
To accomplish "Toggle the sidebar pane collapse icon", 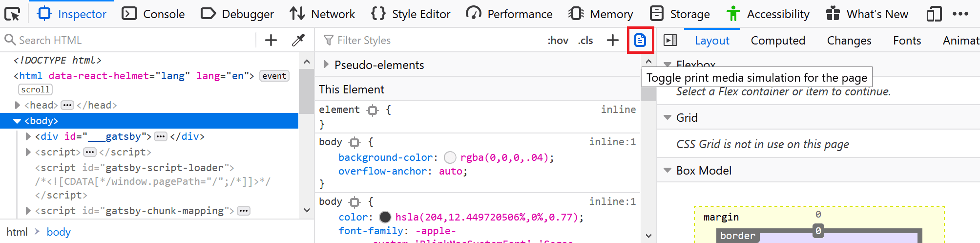I will [x=670, y=40].
